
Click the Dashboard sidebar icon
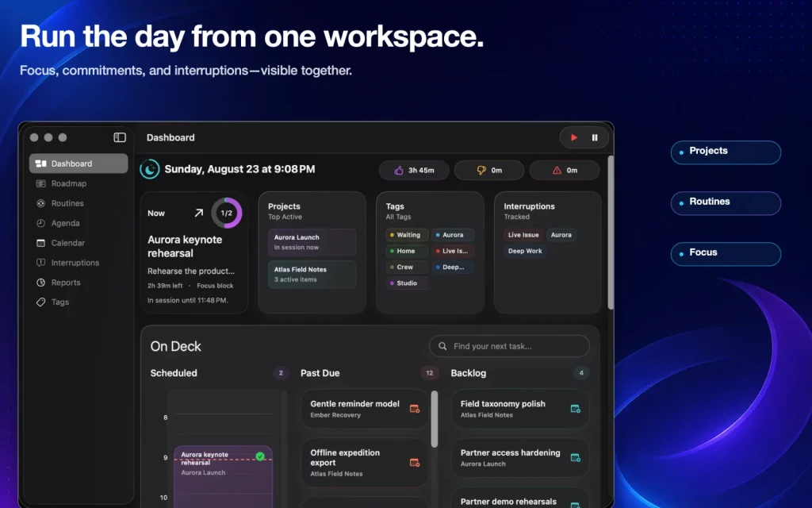pyautogui.click(x=41, y=164)
